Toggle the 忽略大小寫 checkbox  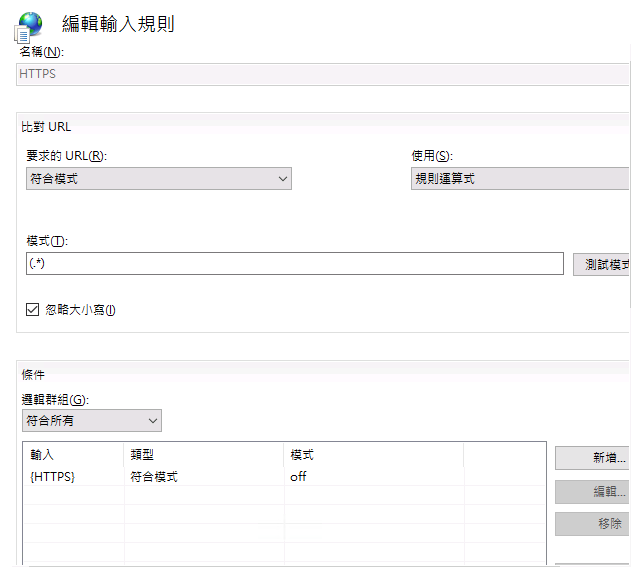[x=33, y=309]
